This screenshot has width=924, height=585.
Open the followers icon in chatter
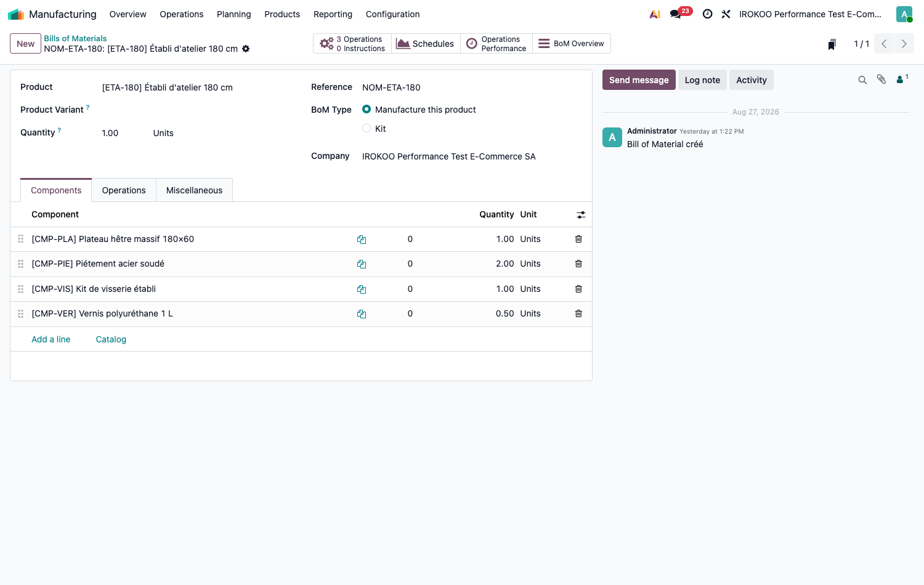[x=902, y=79]
